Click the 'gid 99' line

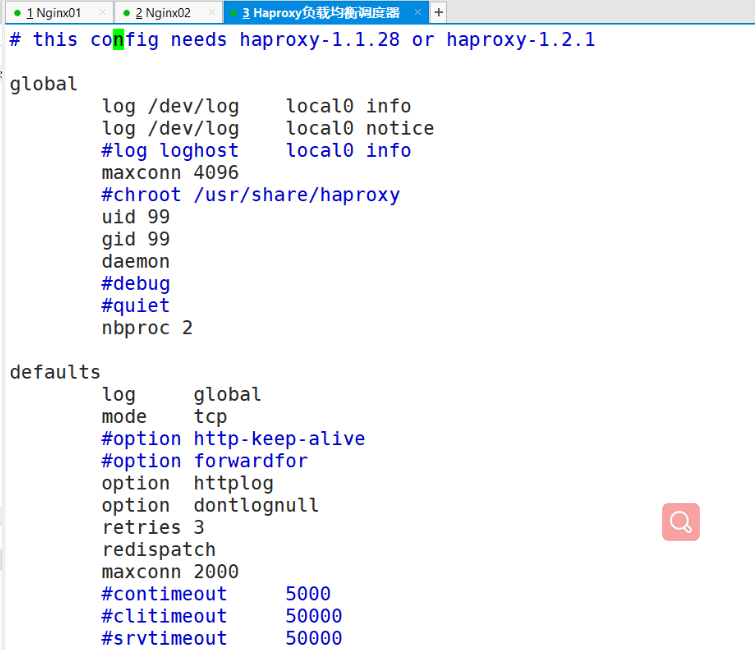click(136, 239)
